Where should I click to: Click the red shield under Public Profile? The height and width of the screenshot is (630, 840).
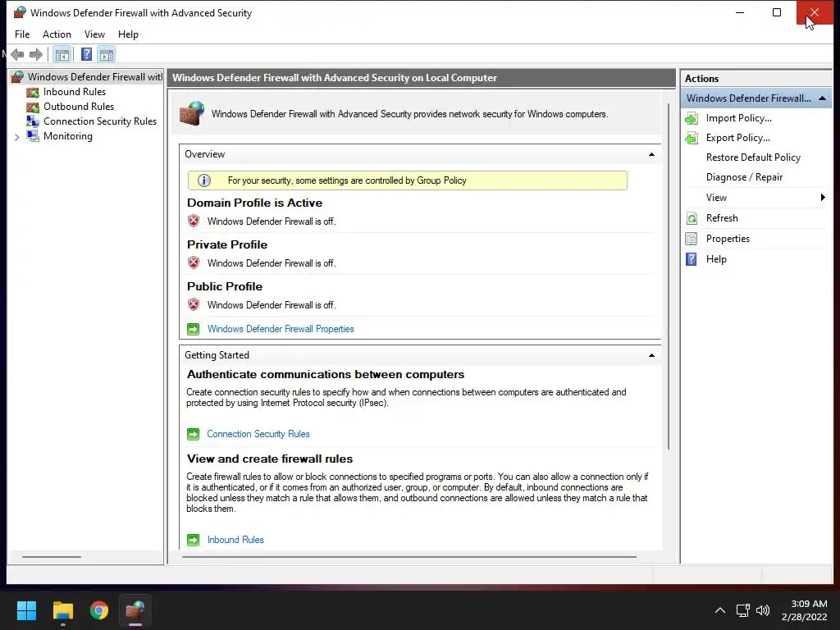pyautogui.click(x=194, y=304)
